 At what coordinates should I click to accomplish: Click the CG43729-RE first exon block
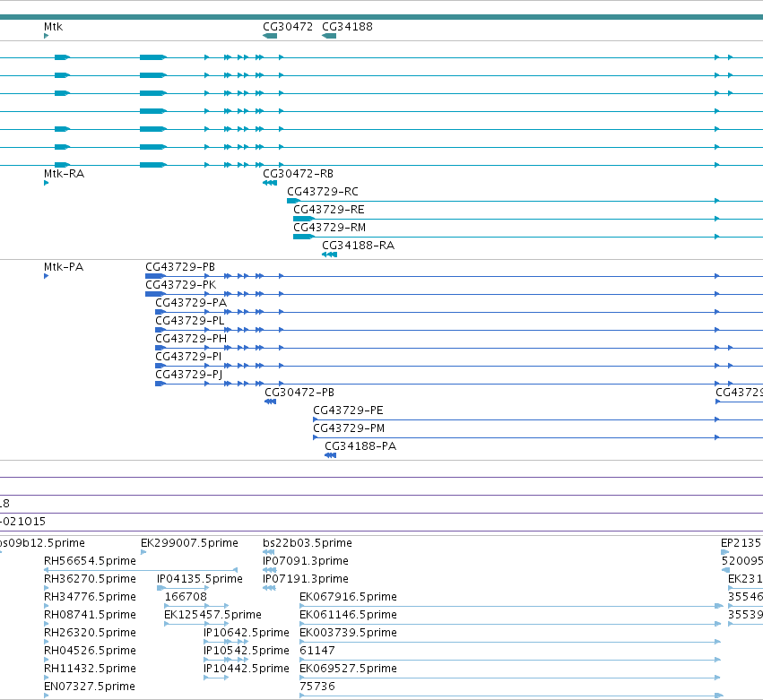pyautogui.click(x=303, y=219)
